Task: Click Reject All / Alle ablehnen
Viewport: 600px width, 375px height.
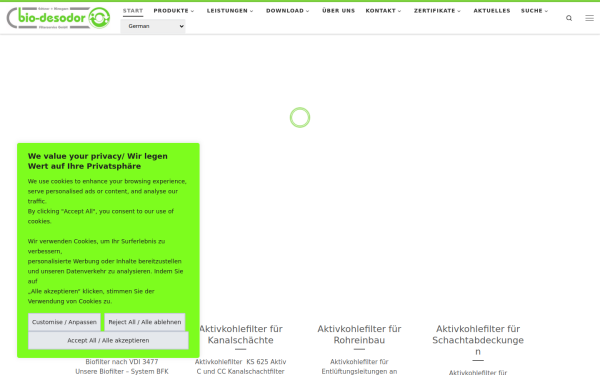Action: 145,322
